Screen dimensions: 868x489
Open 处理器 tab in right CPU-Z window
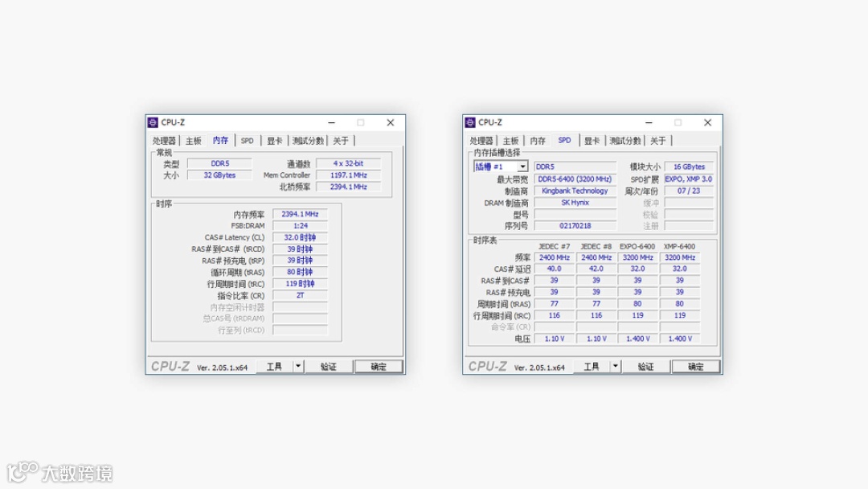(481, 141)
